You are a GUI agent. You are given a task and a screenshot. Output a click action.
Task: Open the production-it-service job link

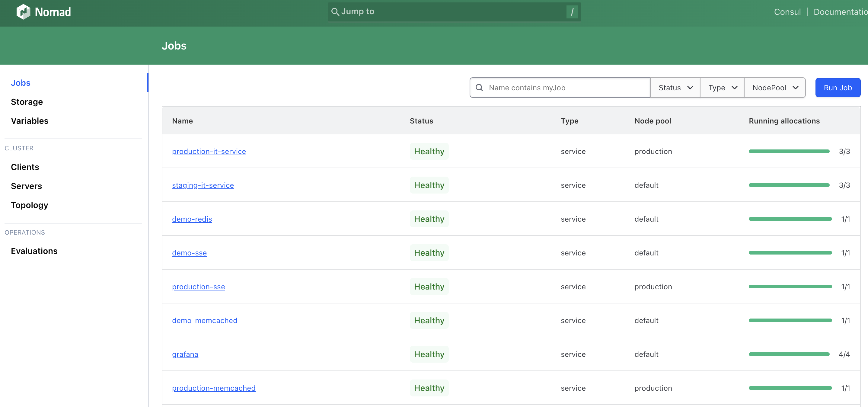[x=209, y=151]
